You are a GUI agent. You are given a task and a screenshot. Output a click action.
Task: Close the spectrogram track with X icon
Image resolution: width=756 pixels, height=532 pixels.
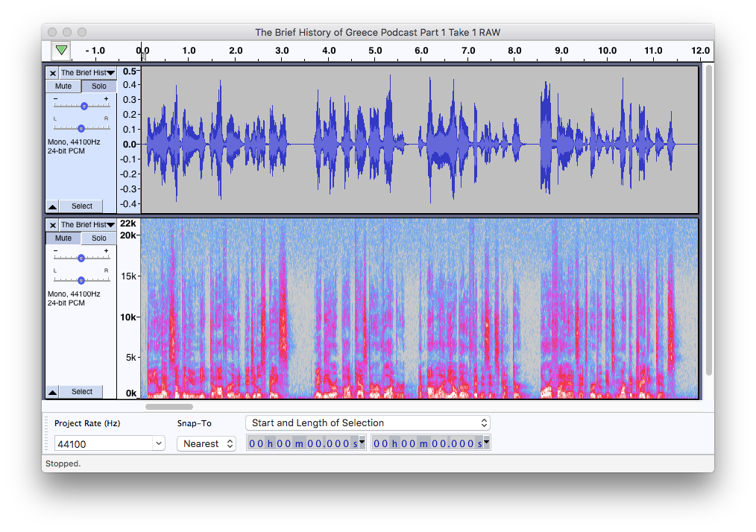52,225
